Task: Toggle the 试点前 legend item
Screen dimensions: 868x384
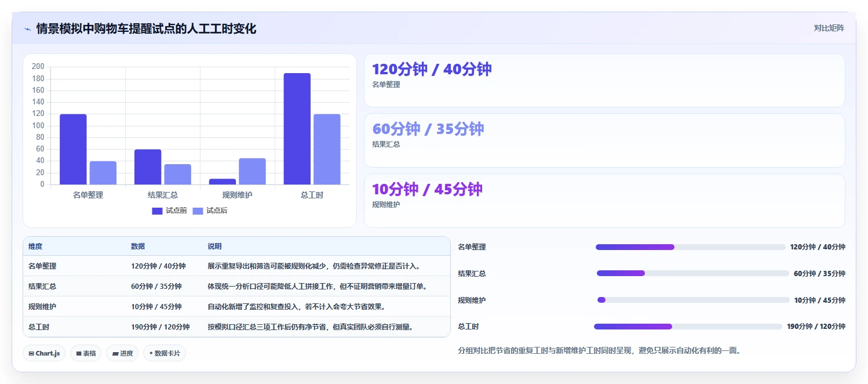Action: pyautogui.click(x=169, y=211)
